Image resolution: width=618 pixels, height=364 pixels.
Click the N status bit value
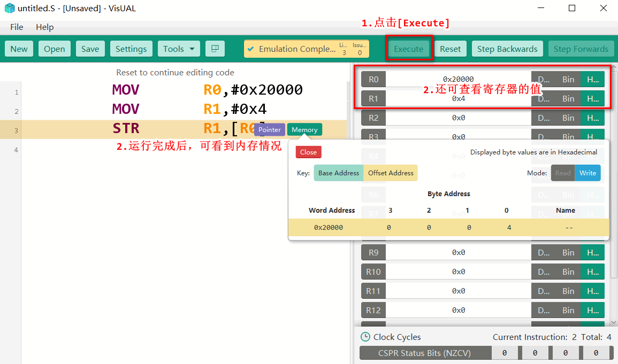point(505,353)
